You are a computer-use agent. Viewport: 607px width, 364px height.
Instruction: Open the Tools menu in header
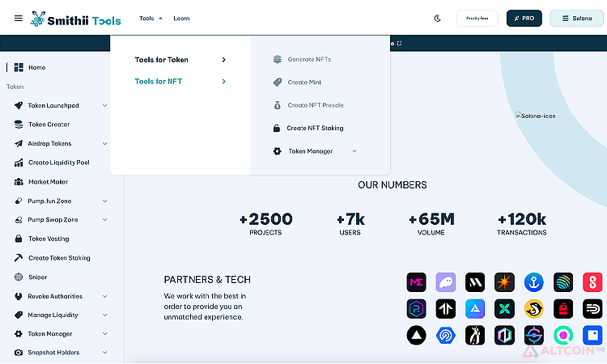click(x=151, y=18)
